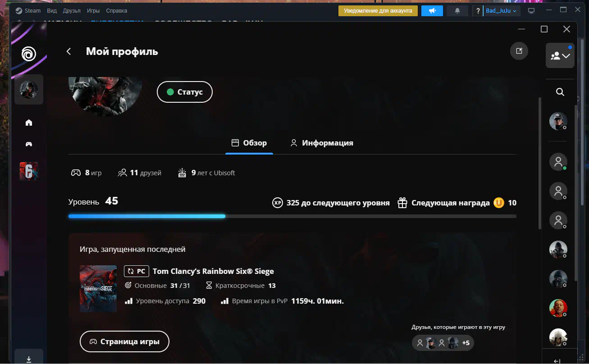This screenshot has width=589, height=364.
Task: Search friends with the magnifier icon
Action: coord(560,92)
